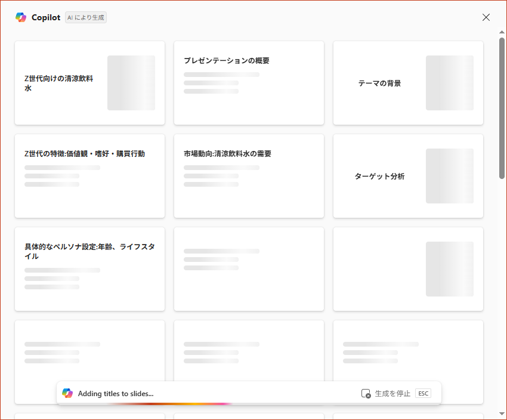Viewport: 507px width, 420px height.
Task: Close the Copilot dialog
Action: [x=486, y=17]
